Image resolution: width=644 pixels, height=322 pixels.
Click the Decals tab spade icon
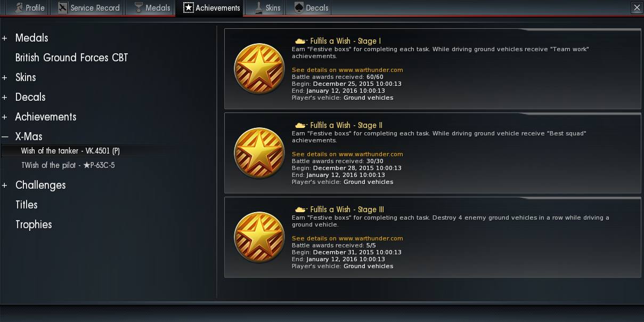(299, 7)
